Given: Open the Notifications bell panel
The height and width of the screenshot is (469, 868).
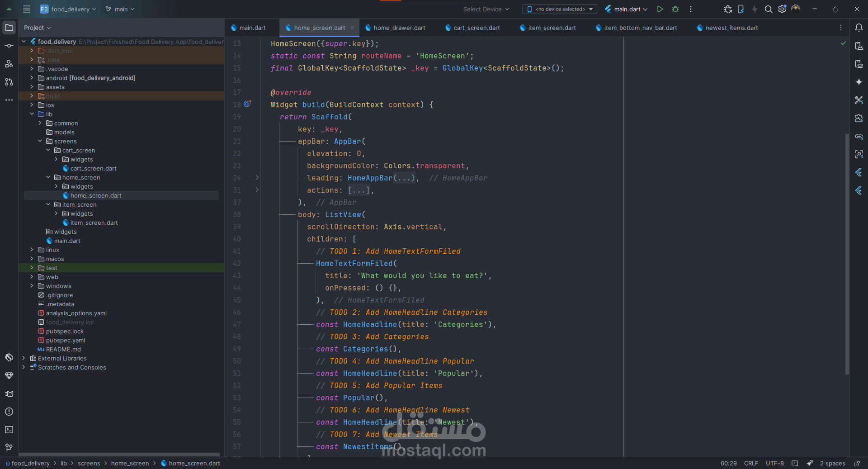Looking at the screenshot, I should [859, 28].
